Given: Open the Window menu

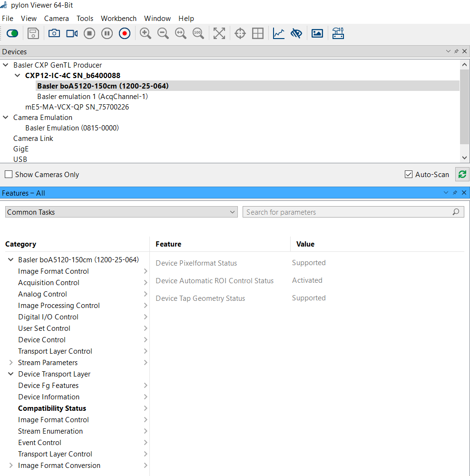Looking at the screenshot, I should (157, 19).
